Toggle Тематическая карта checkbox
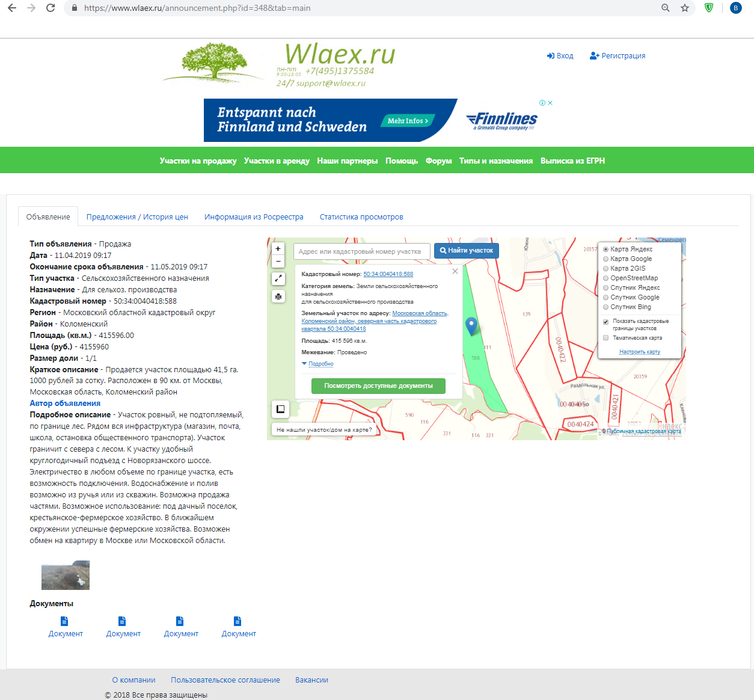The image size is (754, 700). (x=605, y=338)
